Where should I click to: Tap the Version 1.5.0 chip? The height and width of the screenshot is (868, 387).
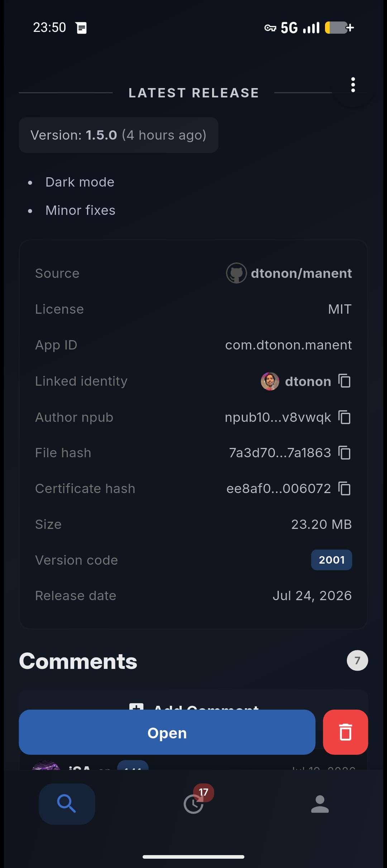coord(119,135)
